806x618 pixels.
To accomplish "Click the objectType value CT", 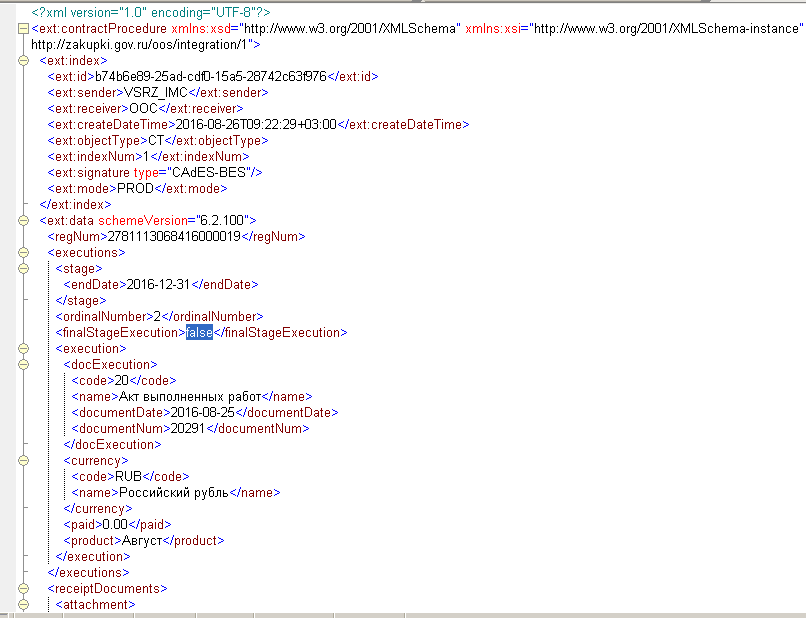I will [156, 140].
